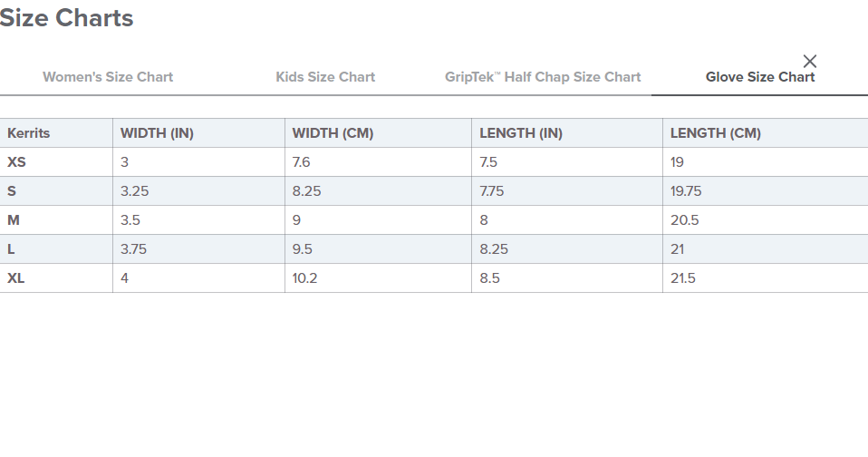
Task: Select GripTek Half Chap Size Chart tab
Action: click(543, 77)
